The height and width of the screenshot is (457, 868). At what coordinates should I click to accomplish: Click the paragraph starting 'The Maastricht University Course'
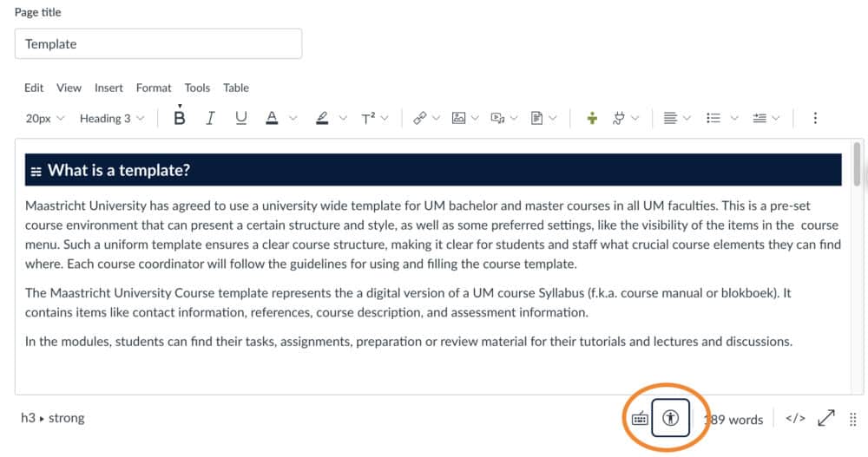[x=408, y=303]
